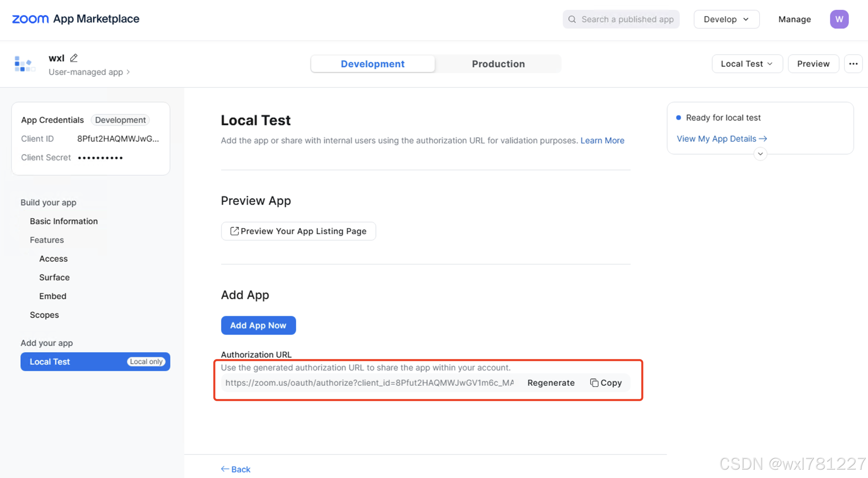868x478 pixels.
Task: Open the Develop dropdown
Action: [x=726, y=19]
